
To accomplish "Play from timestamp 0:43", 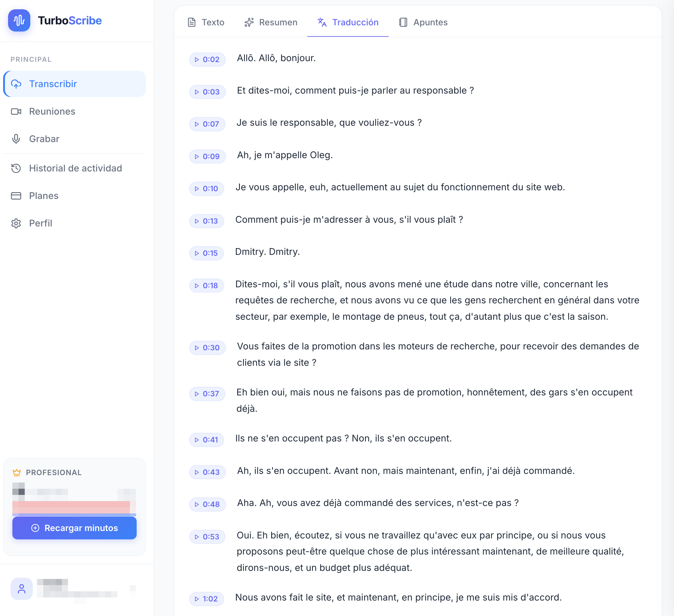I will pyautogui.click(x=207, y=472).
